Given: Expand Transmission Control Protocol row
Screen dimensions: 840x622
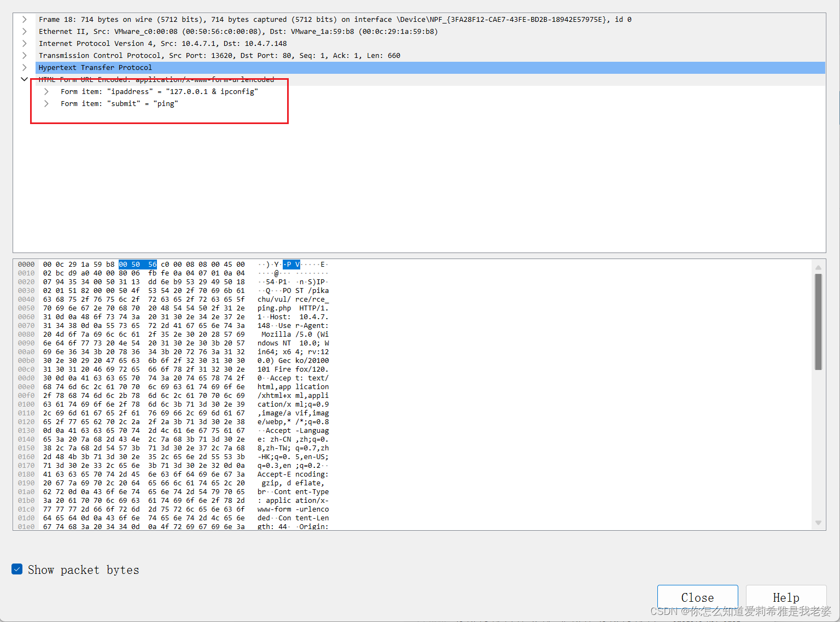Looking at the screenshot, I should (x=24, y=55).
